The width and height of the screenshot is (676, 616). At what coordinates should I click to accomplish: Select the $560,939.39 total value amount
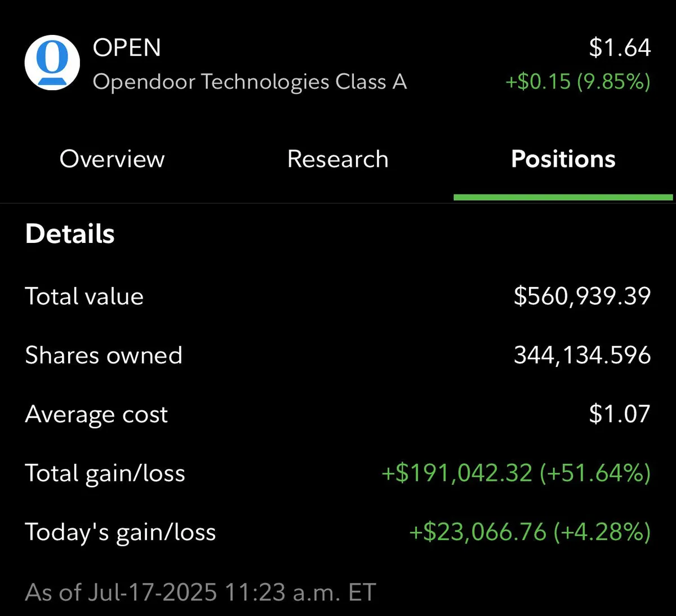pyautogui.click(x=582, y=296)
